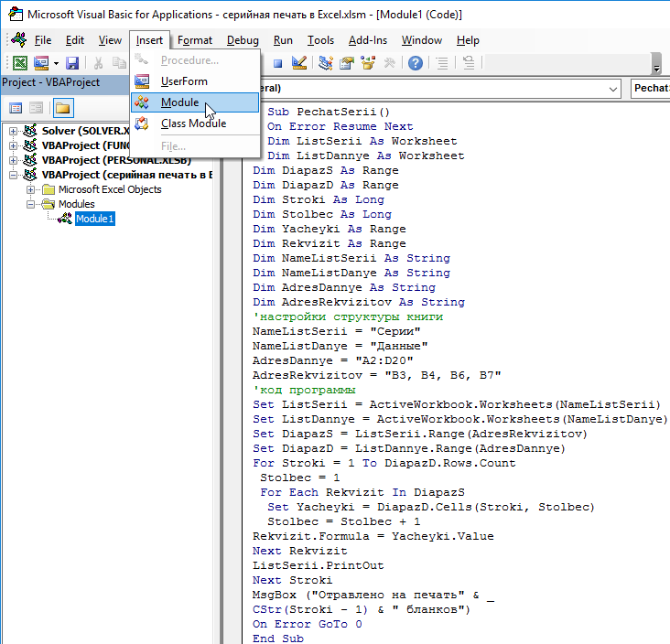Click the Procedure dropdown showing Pechat
Viewport: 670px width, 644px height.
(650, 89)
